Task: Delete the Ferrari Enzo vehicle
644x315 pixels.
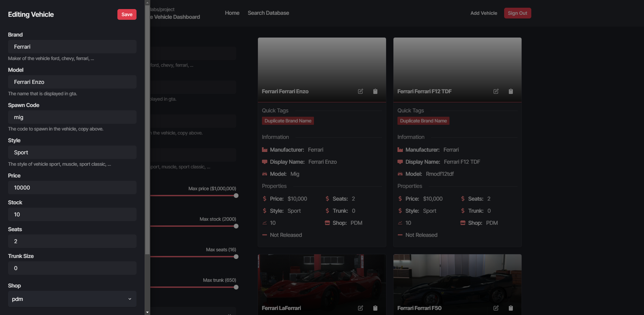Action: [375, 91]
